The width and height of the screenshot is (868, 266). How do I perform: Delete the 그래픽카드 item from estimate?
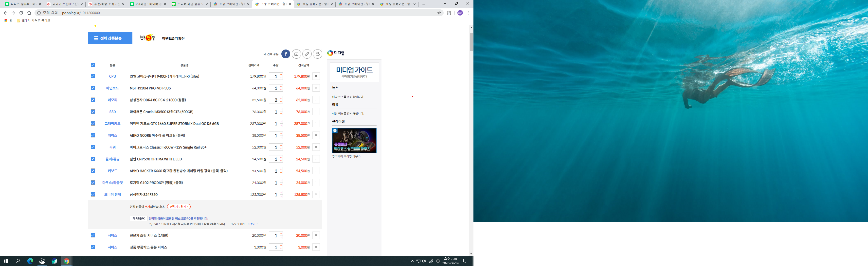click(x=316, y=124)
